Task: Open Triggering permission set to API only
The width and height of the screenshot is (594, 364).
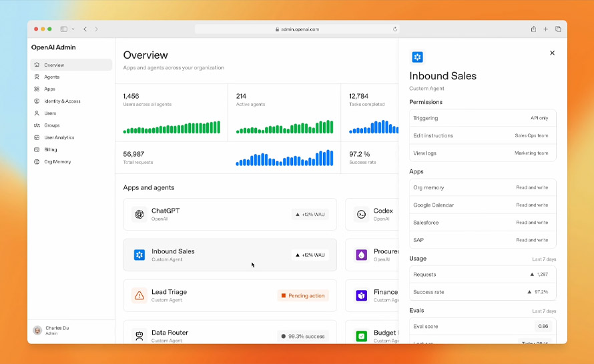Action: tap(482, 118)
